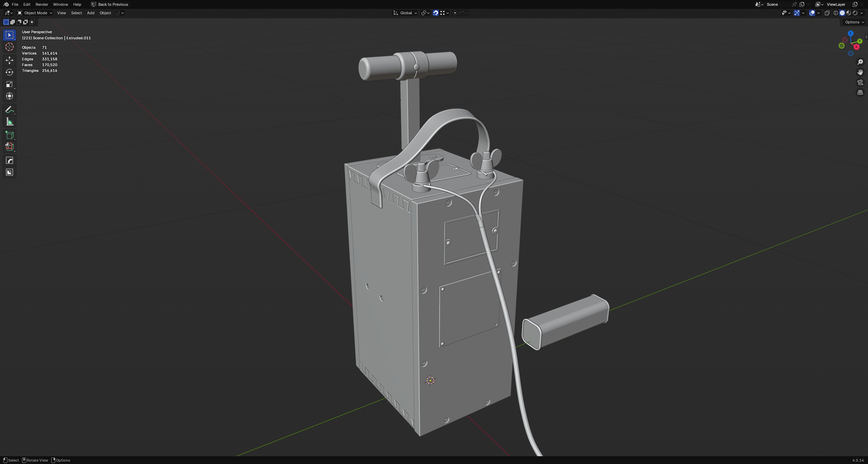Open the Object Mode dropdown

[35, 13]
